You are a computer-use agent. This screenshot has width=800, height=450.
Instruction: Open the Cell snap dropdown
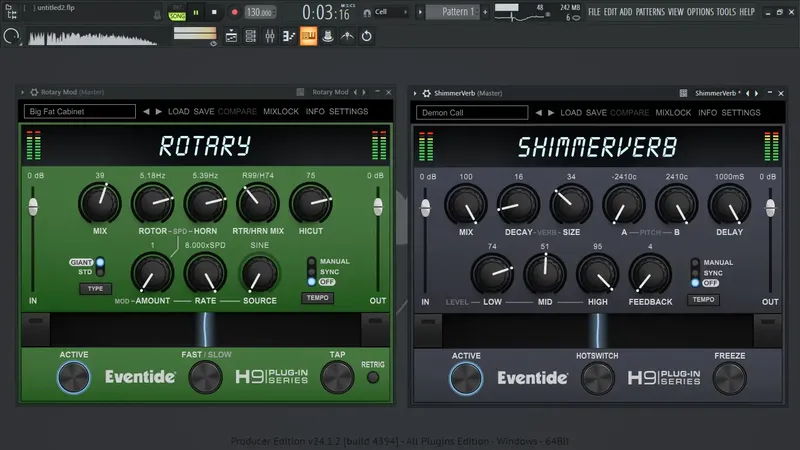[x=391, y=12]
